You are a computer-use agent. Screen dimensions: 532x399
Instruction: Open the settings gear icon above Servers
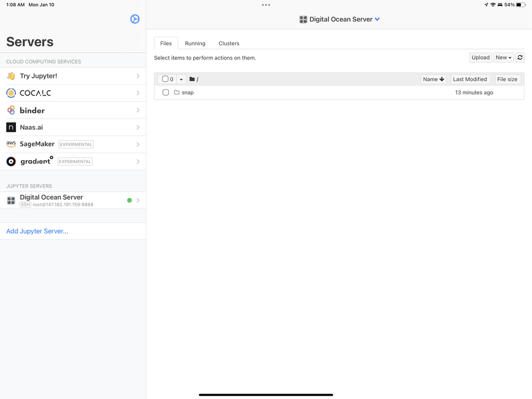(135, 19)
